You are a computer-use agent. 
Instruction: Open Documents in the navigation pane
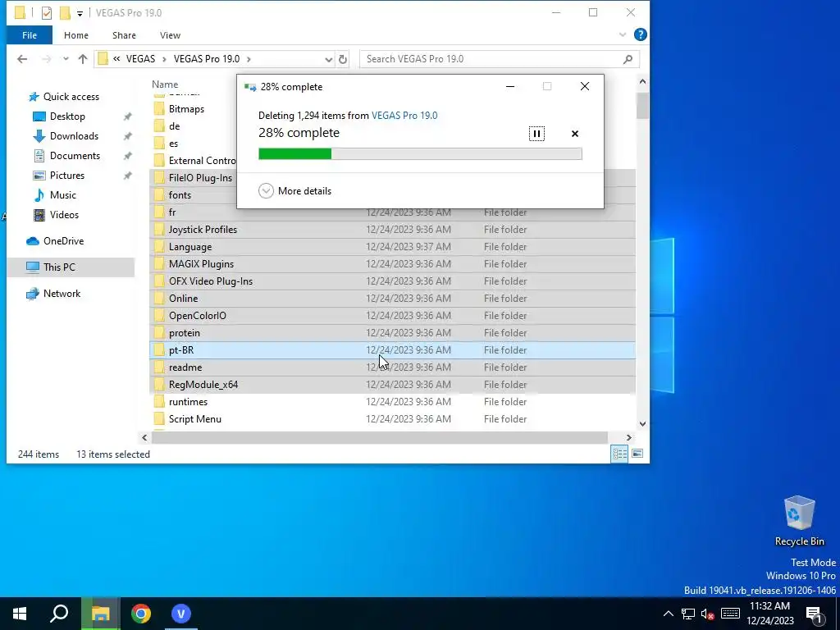(x=75, y=156)
